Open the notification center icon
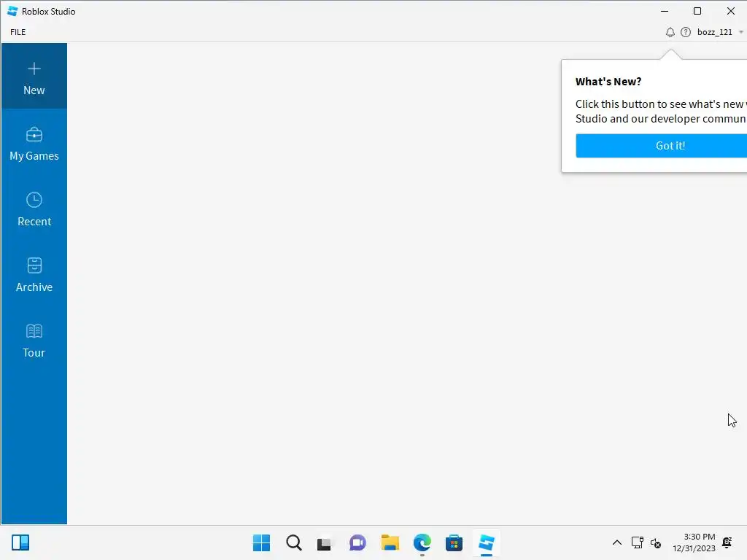 pyautogui.click(x=727, y=542)
